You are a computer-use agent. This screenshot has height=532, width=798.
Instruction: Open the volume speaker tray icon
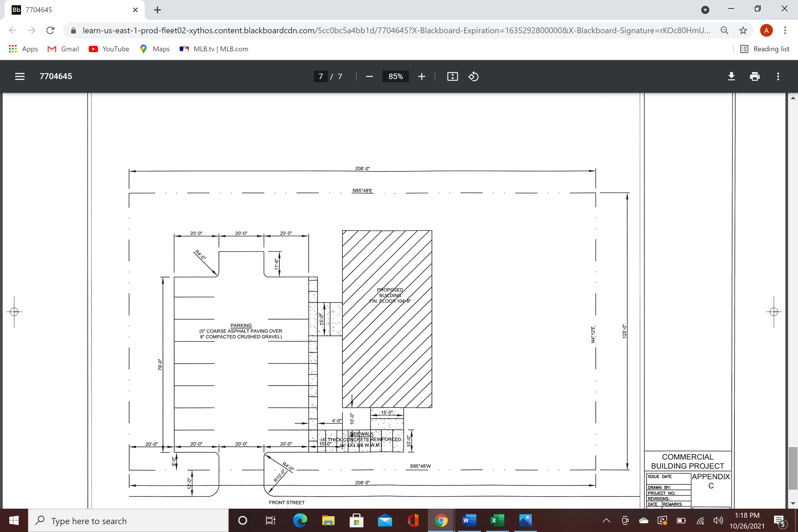(718, 520)
